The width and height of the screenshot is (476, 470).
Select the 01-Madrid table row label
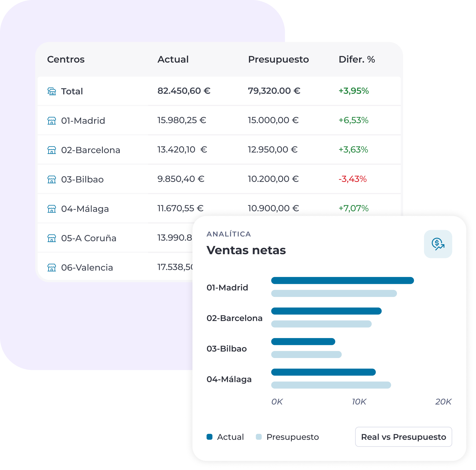tap(83, 121)
